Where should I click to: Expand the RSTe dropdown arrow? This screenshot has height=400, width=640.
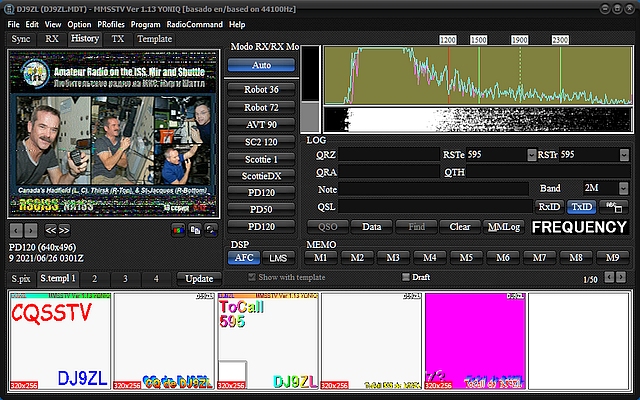531,155
